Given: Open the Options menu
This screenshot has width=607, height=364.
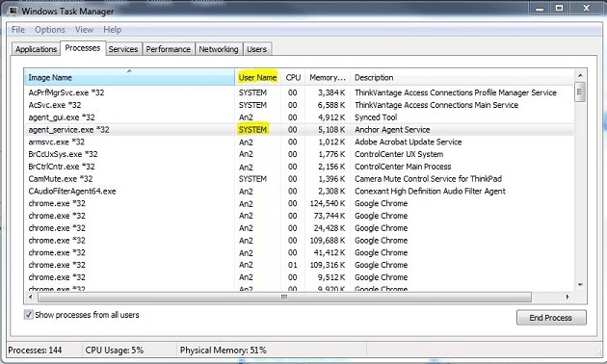Looking at the screenshot, I should pos(50,30).
